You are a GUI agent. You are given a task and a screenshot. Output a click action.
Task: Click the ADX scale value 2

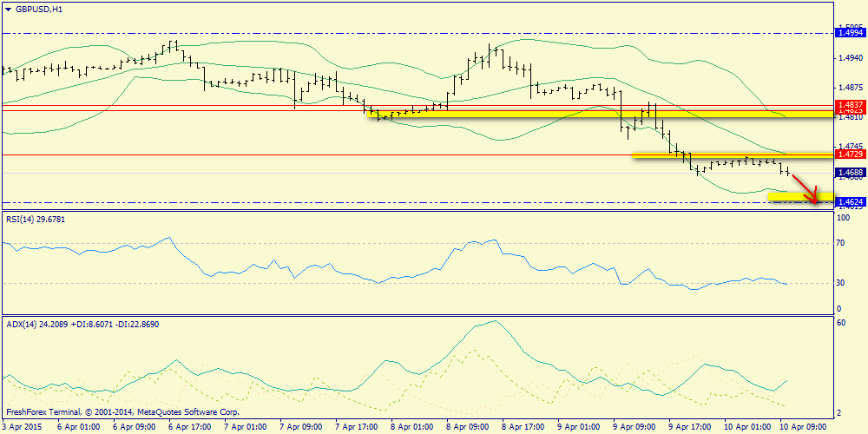[839, 413]
